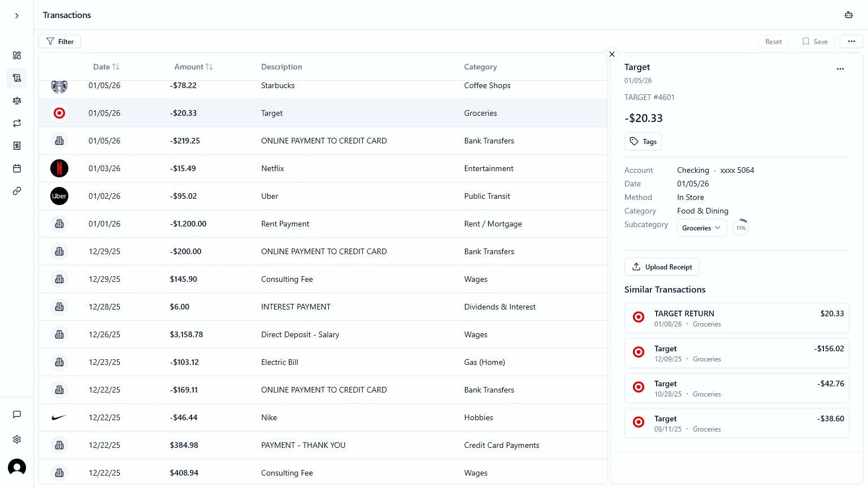Open linked accounts via the chain-link icon
This screenshot has width=868, height=488.
tap(17, 191)
